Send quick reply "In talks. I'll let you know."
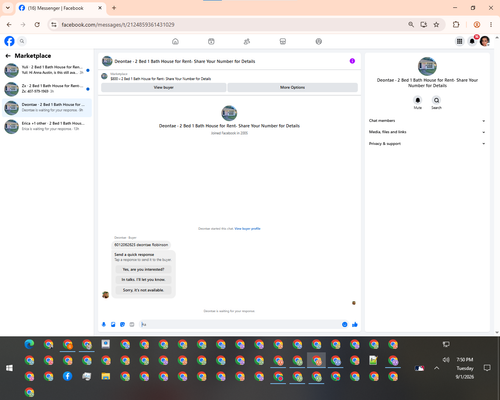This screenshot has height=400, width=500. [143, 280]
